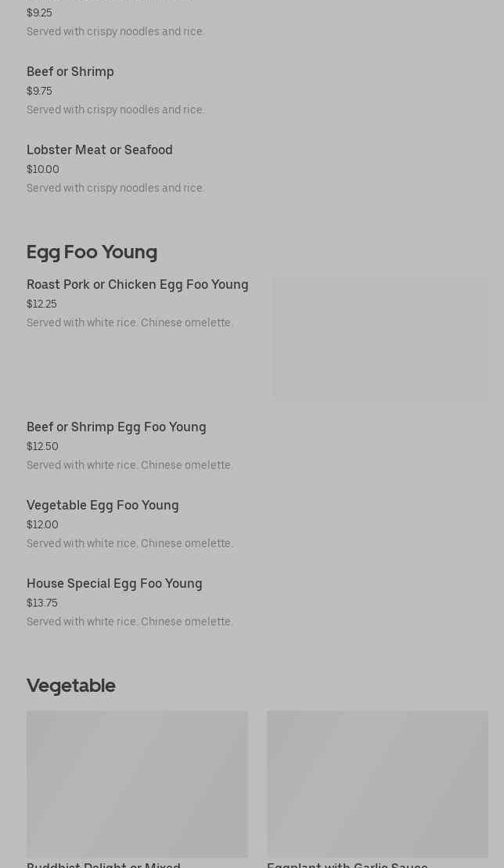Click the $12.25 price label
Image resolution: width=504 pixels, height=868 pixels.
pyautogui.click(x=41, y=304)
